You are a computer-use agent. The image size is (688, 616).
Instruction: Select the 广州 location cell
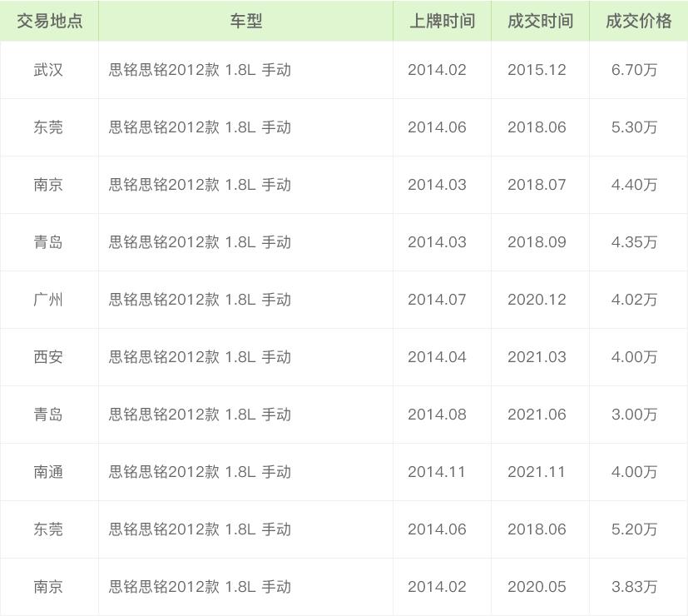tap(48, 300)
